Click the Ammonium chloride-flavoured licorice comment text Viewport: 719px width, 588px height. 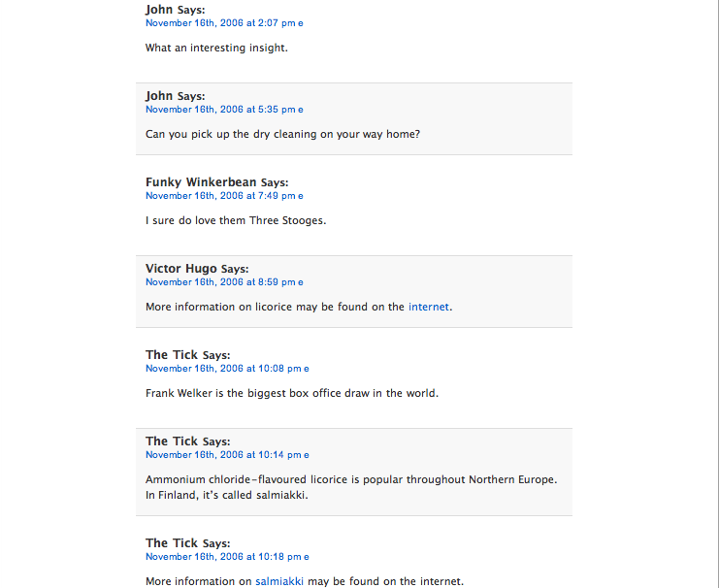(x=351, y=480)
